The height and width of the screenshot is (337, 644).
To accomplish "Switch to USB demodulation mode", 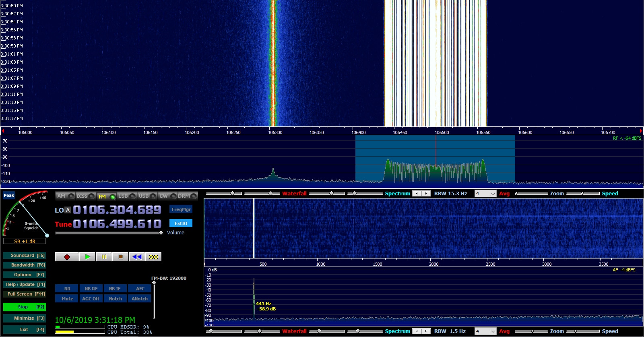I will pos(144,196).
